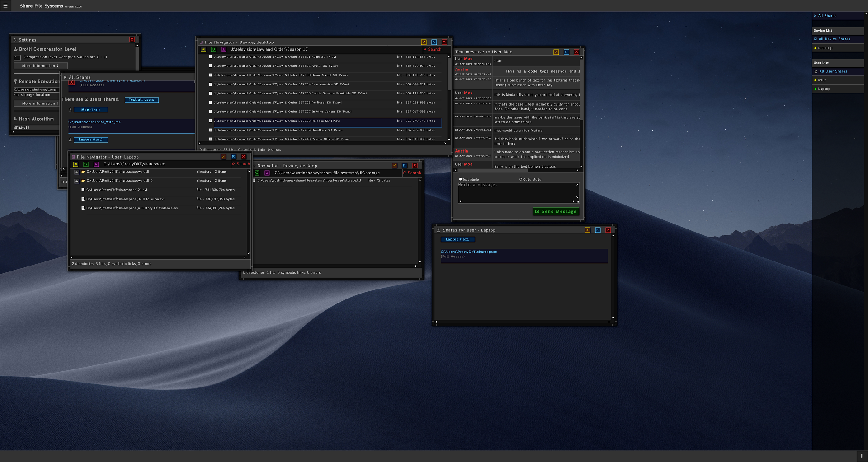Image resolution: width=868 pixels, height=462 pixels.
Task: Open All Device Shares in sidebar
Action: pos(834,39)
